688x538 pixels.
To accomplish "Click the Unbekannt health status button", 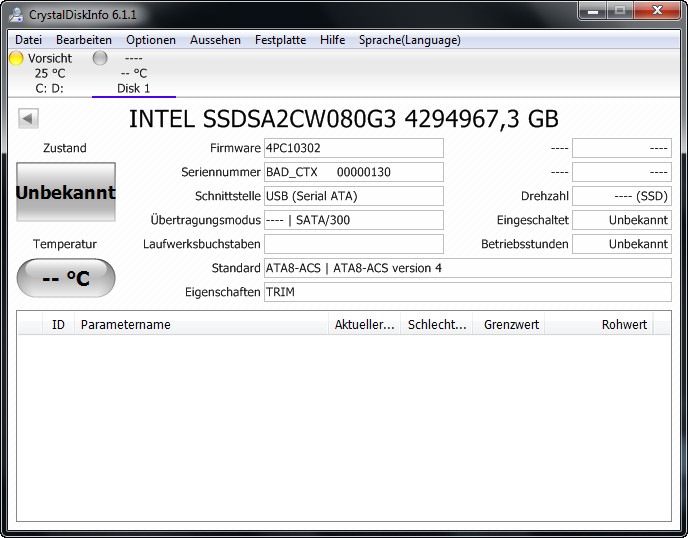I will [66, 192].
